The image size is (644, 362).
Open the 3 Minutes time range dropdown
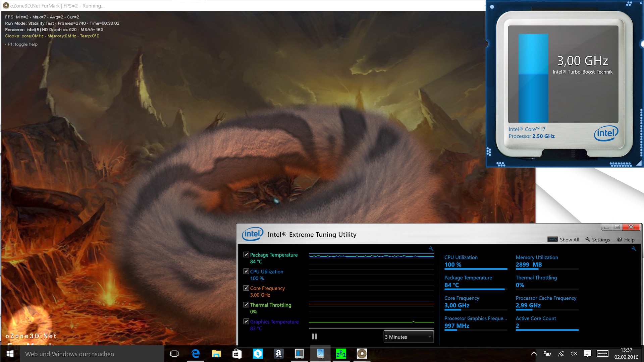tap(409, 337)
